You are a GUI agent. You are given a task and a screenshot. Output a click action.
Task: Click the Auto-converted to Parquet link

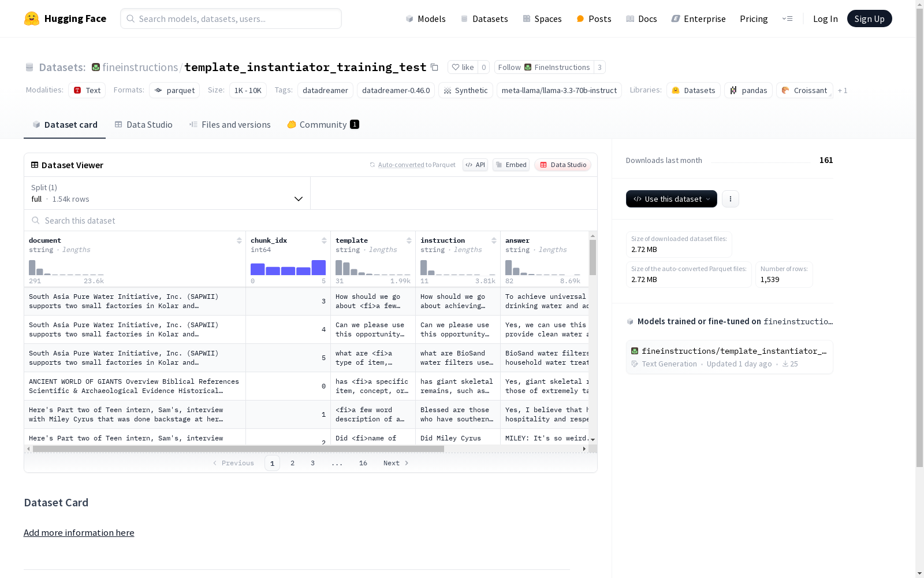tap(412, 165)
